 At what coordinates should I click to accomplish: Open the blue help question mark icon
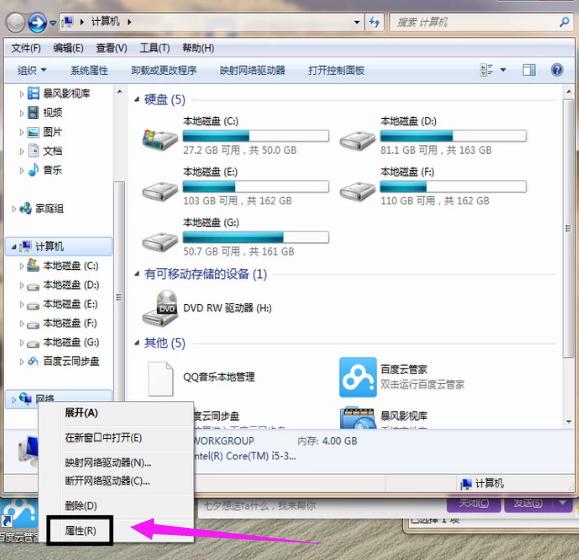pyautogui.click(x=556, y=70)
